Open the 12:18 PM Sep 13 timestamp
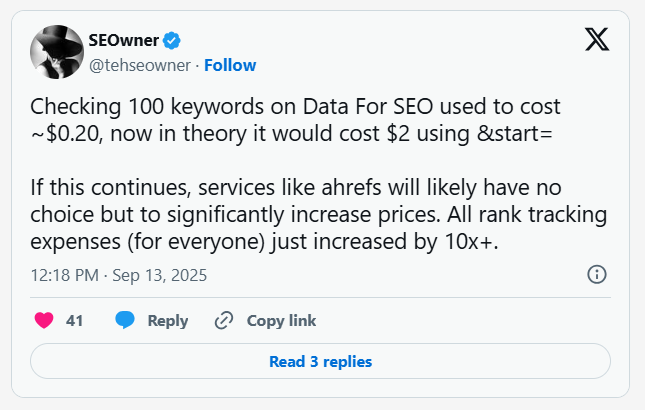The width and height of the screenshot is (645, 410). pos(119,274)
